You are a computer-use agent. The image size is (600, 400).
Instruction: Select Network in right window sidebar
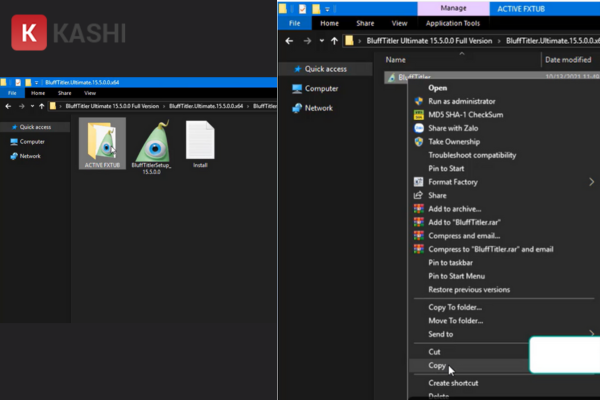tap(318, 108)
